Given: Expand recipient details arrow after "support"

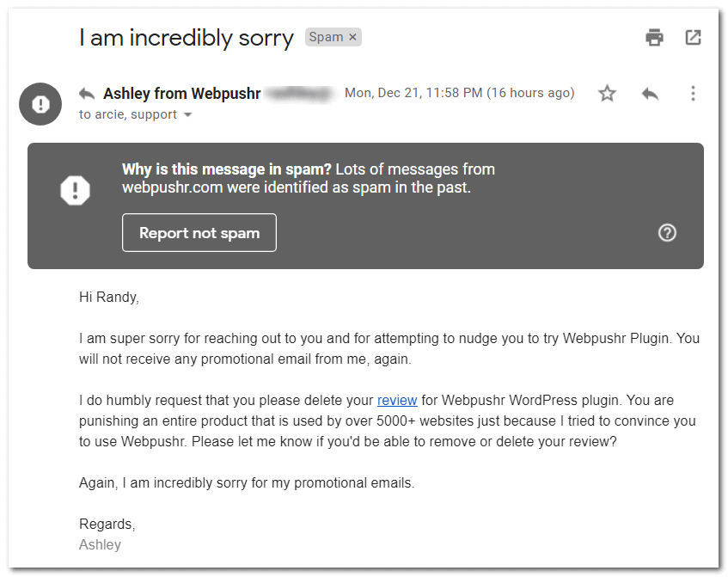Looking at the screenshot, I should 188,115.
